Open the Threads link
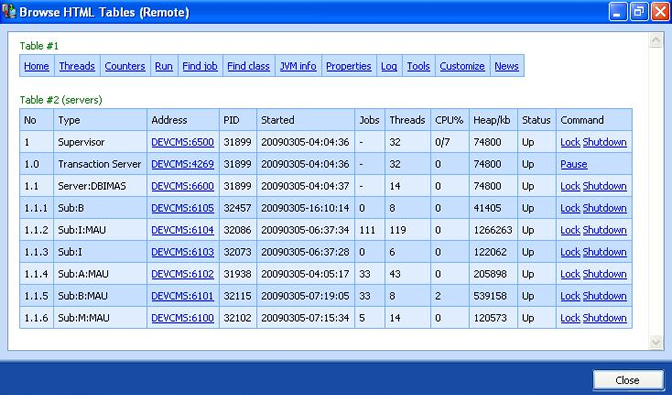Screen dimensions: 672x395 point(77,66)
